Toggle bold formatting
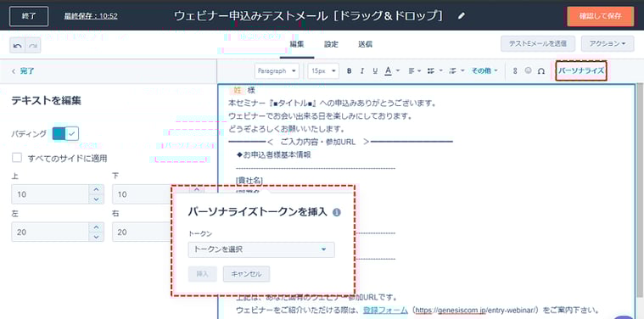 point(349,71)
